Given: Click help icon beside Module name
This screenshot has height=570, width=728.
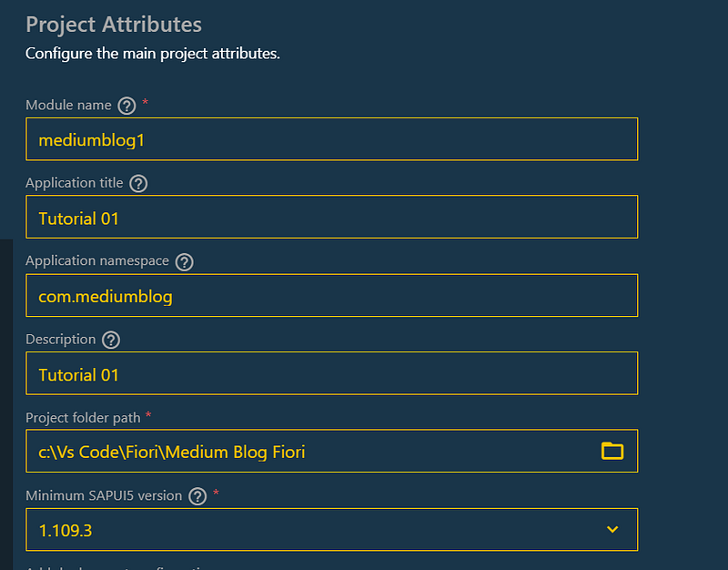Looking at the screenshot, I should coord(127,106).
